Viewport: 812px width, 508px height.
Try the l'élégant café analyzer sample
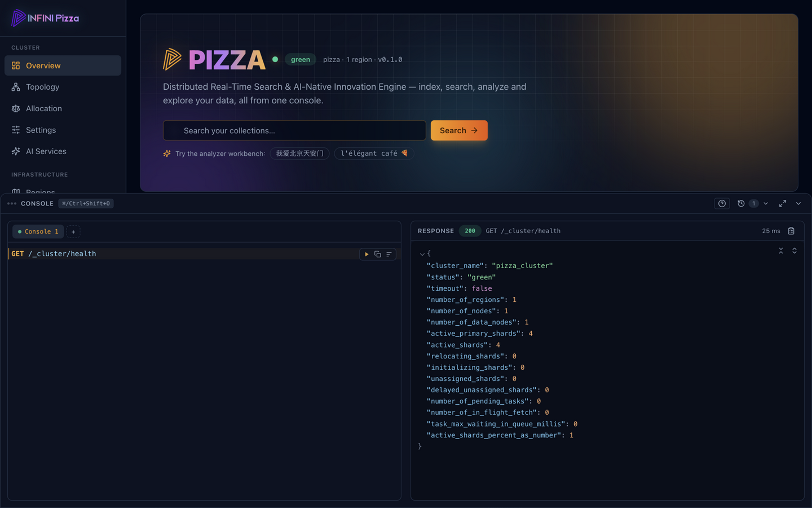click(374, 154)
